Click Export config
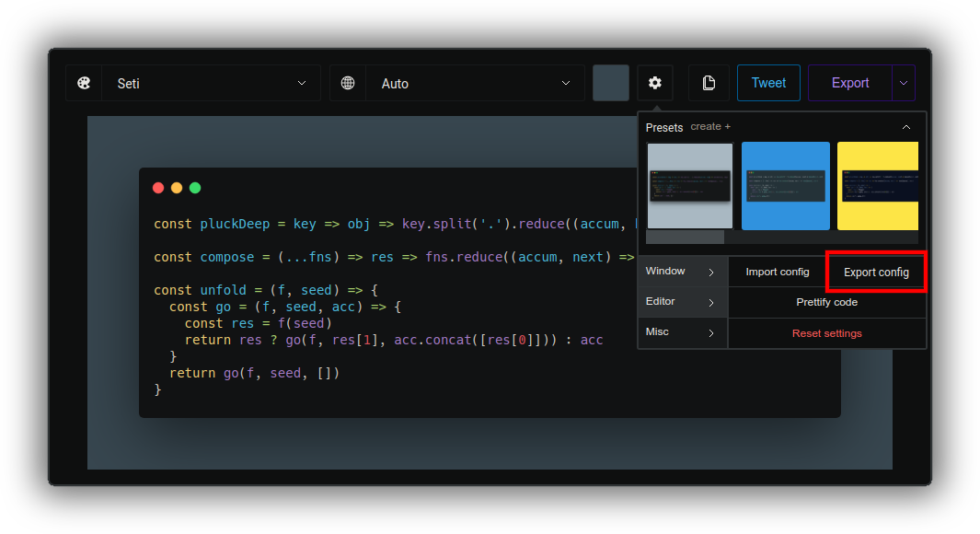The height and width of the screenshot is (534, 980). [876, 272]
